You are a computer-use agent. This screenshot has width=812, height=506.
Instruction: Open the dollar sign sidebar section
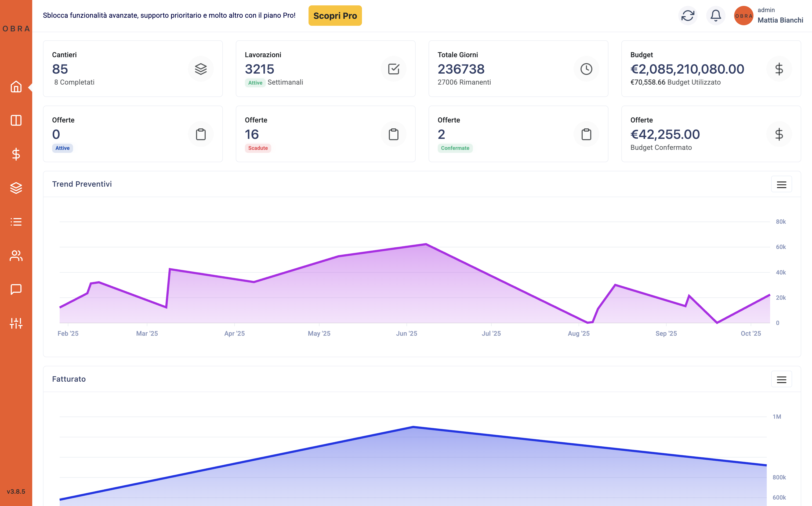point(16,154)
